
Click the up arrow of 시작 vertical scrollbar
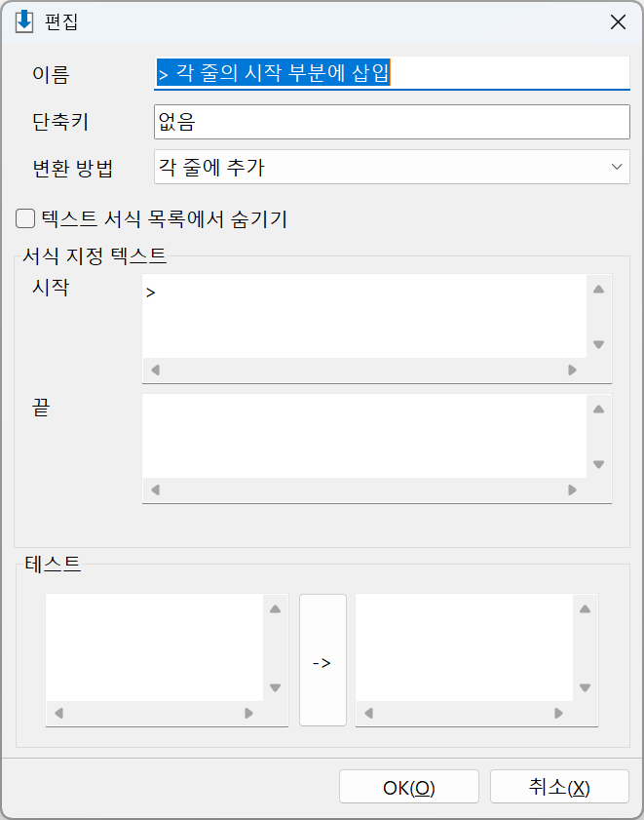tap(598, 290)
